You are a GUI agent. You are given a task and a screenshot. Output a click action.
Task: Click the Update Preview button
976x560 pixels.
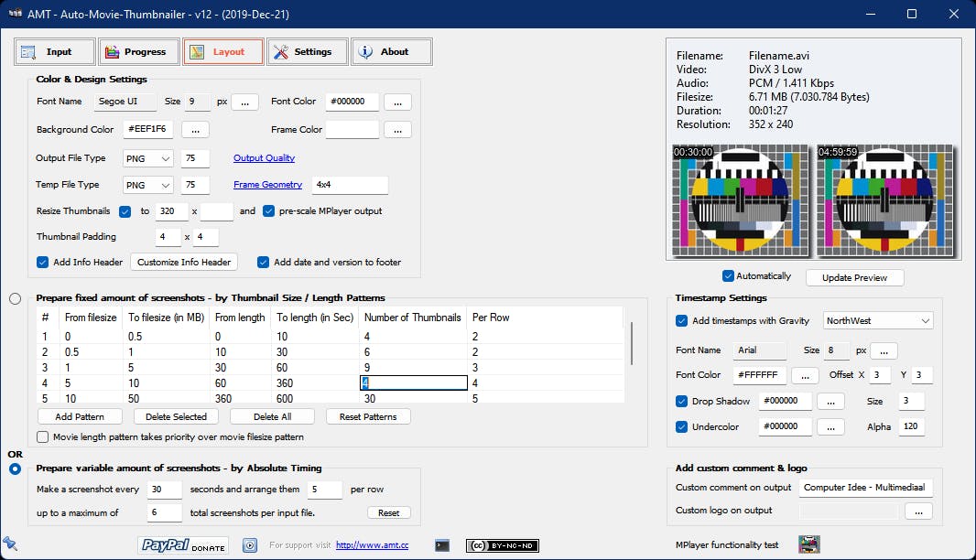point(854,277)
